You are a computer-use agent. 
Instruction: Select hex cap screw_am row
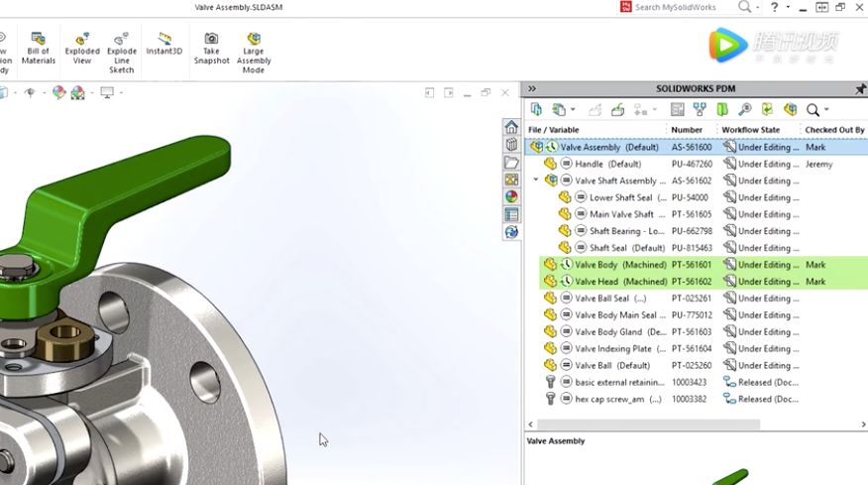[697, 399]
